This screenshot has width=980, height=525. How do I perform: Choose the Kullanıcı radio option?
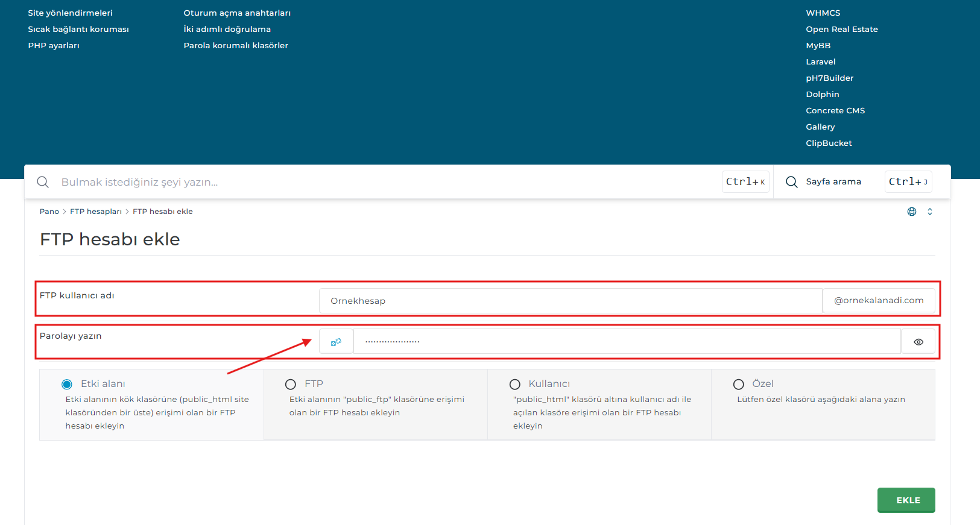tap(515, 385)
